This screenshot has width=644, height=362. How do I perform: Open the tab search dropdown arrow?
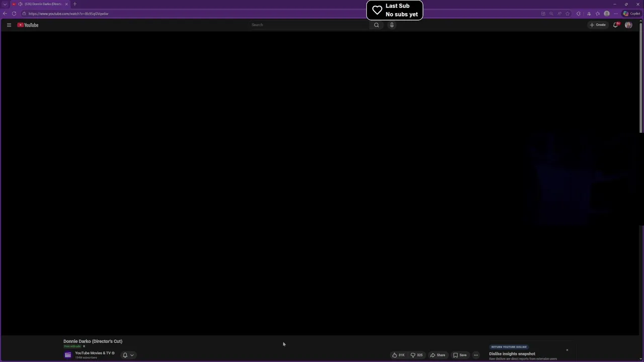pyautogui.click(x=5, y=4)
